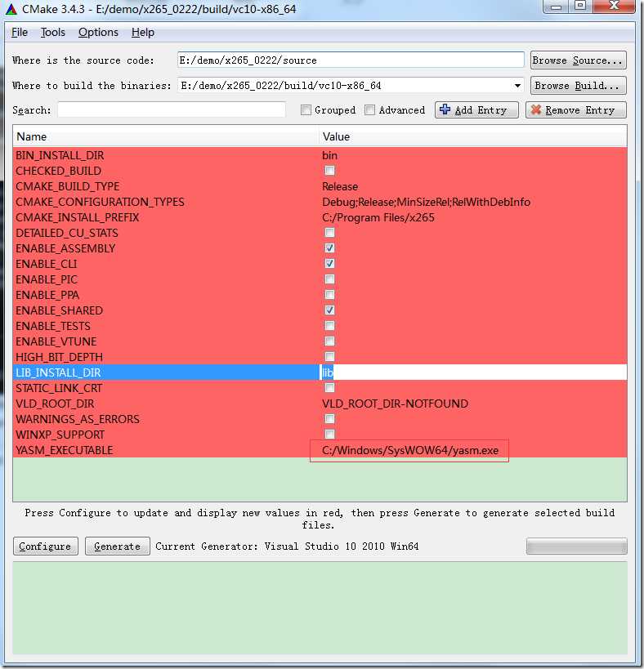The height and width of the screenshot is (669, 644).
Task: Click C:/Windows/SysWOW64/yasm.exe value
Action: [410, 450]
